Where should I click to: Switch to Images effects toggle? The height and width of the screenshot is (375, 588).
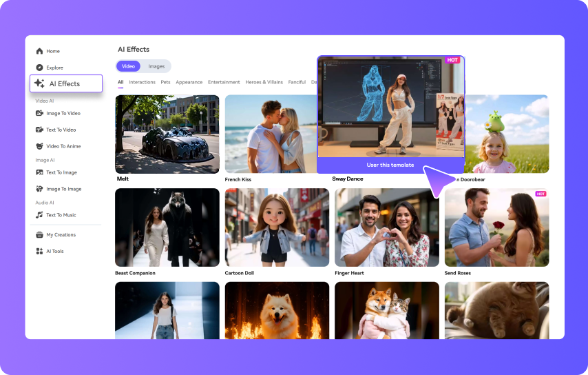(x=156, y=66)
